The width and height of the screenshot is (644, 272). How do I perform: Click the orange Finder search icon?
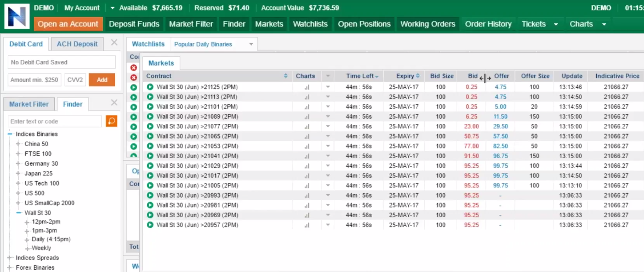111,121
